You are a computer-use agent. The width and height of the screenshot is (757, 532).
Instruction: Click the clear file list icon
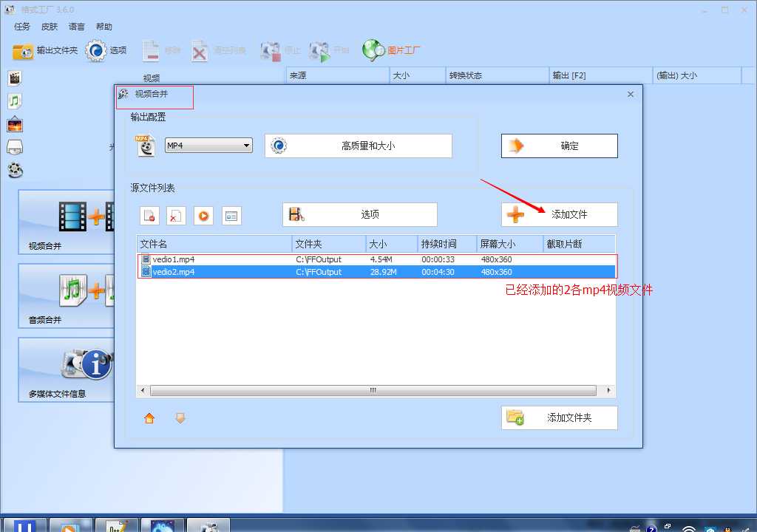tap(176, 216)
